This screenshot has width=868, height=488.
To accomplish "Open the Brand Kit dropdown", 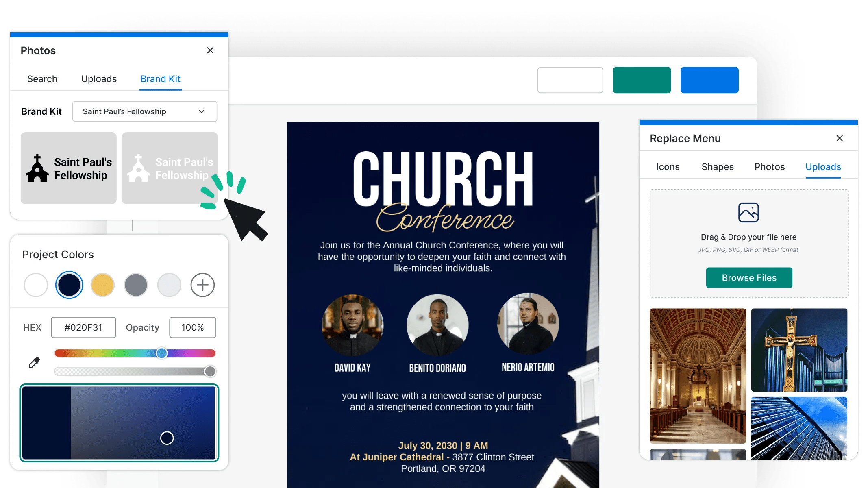I will (144, 111).
